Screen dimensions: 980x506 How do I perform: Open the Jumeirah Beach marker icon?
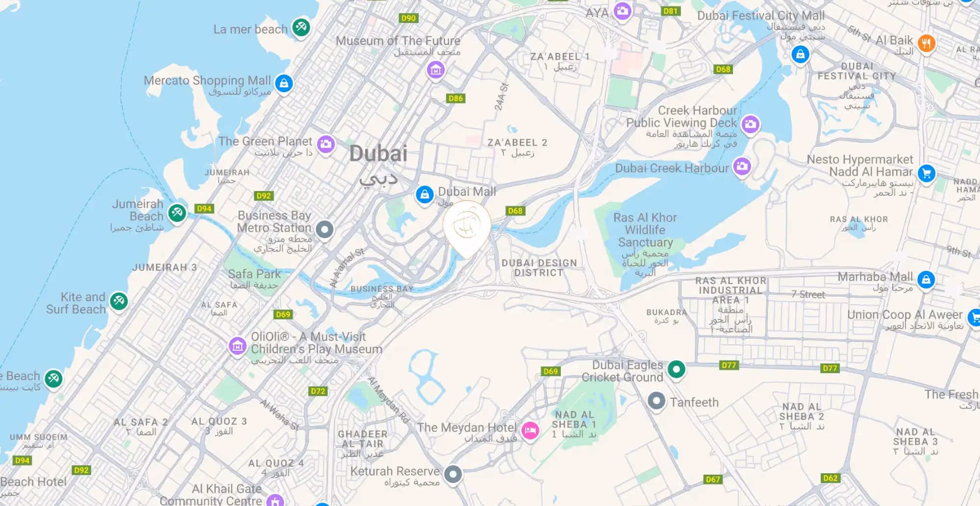click(x=177, y=213)
